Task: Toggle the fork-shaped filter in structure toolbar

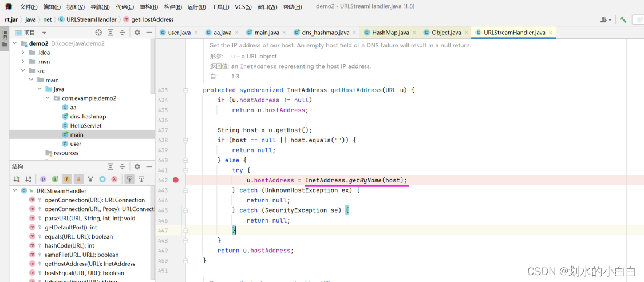Action: (x=91, y=179)
